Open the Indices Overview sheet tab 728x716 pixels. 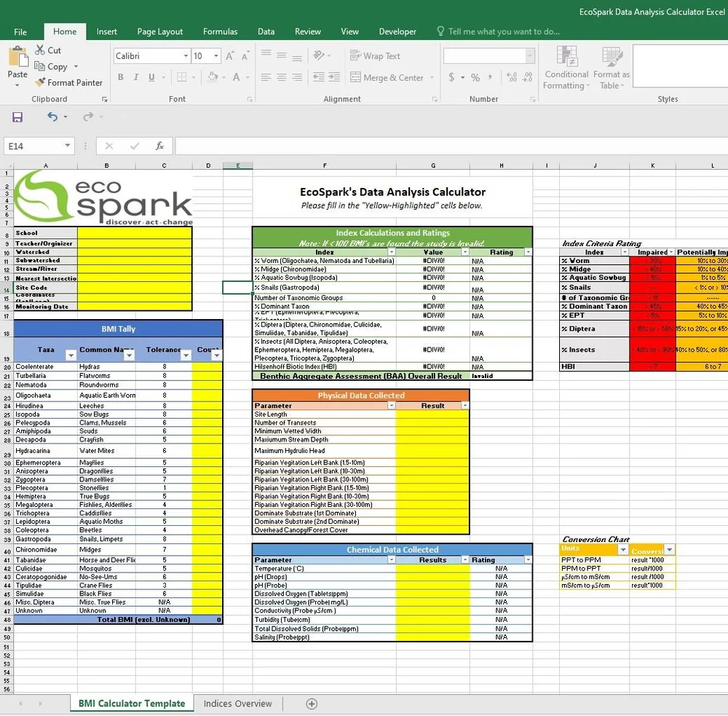coord(237,704)
